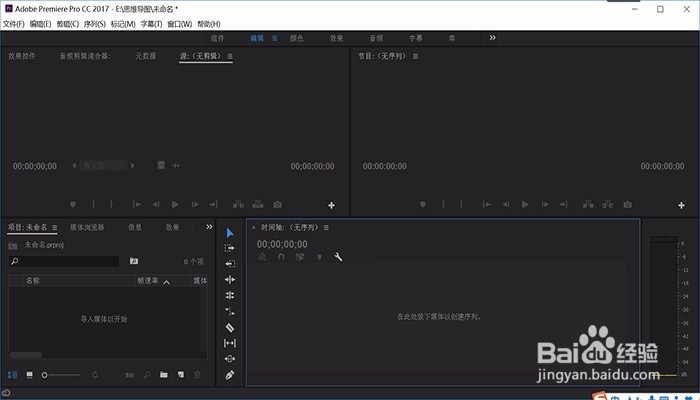Open timeline display settings wrench
Viewport: 700px width, 400px height.
coord(338,257)
